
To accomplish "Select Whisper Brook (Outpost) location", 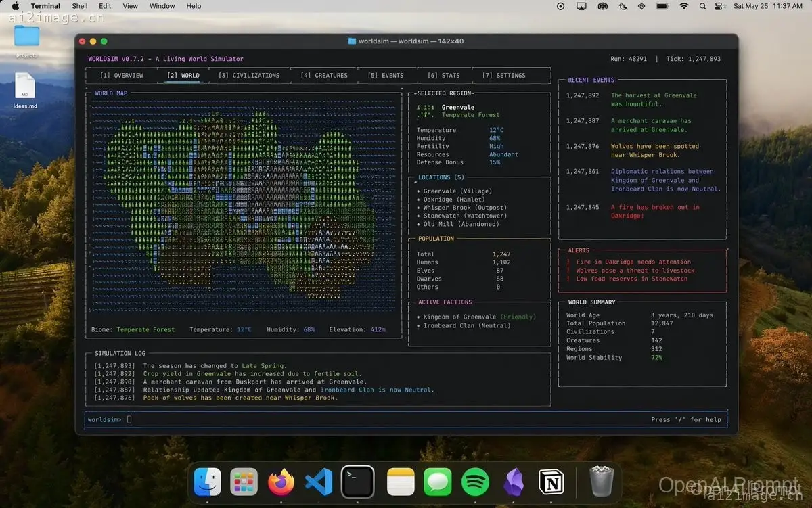I will tap(465, 208).
